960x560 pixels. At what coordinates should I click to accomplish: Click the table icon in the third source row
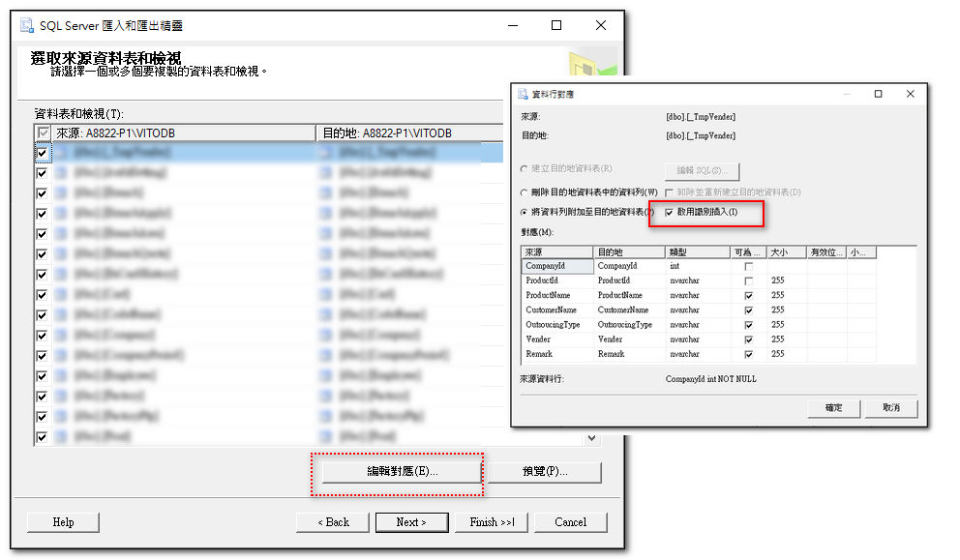click(60, 192)
